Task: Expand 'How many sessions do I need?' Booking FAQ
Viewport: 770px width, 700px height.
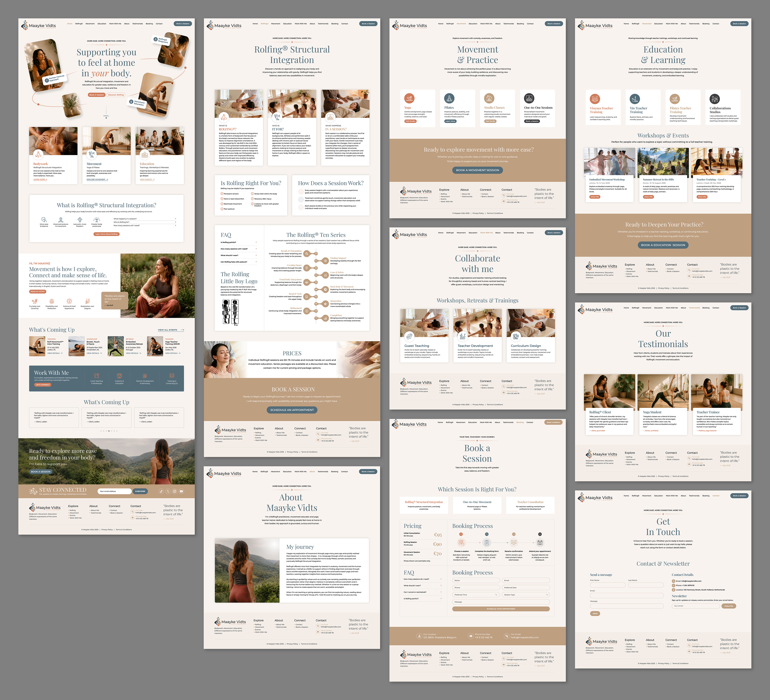Action: click(422, 579)
